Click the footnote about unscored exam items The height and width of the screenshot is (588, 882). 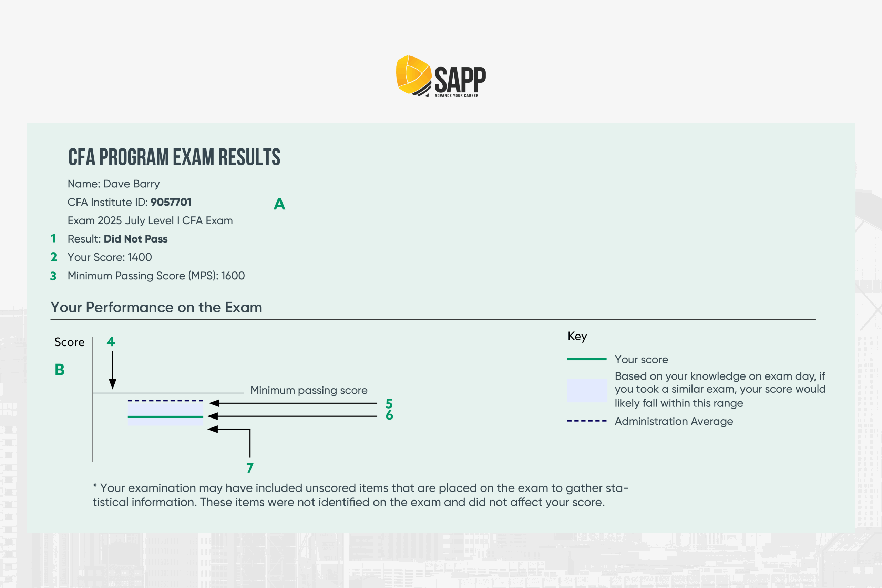tap(361, 495)
